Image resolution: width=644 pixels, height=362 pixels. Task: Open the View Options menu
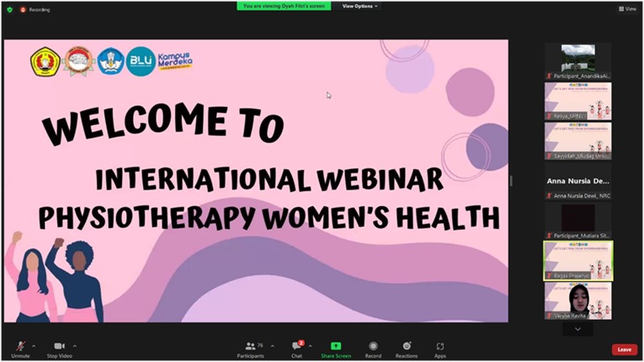click(x=359, y=6)
